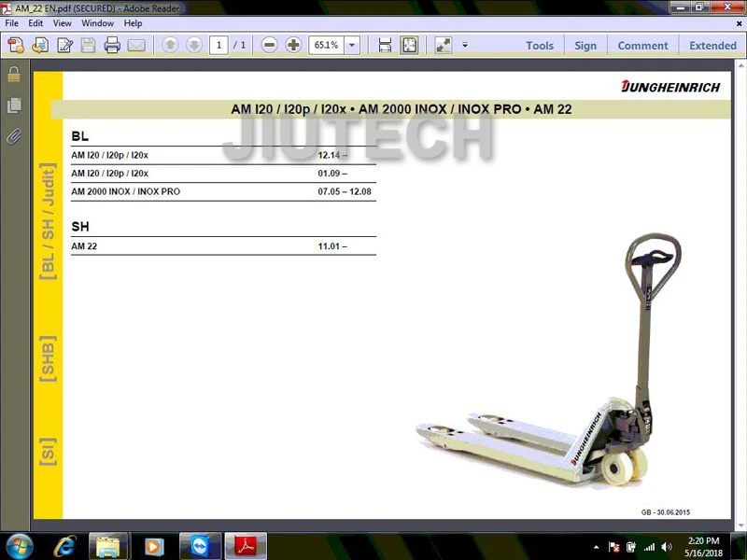Click Adobe Reader taskbar button

click(246, 546)
